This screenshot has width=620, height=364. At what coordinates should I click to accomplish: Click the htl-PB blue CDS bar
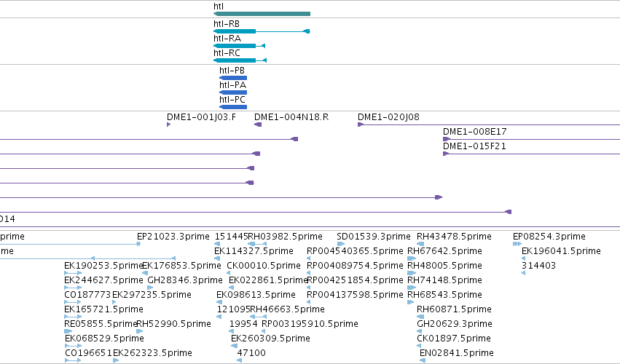coord(233,78)
